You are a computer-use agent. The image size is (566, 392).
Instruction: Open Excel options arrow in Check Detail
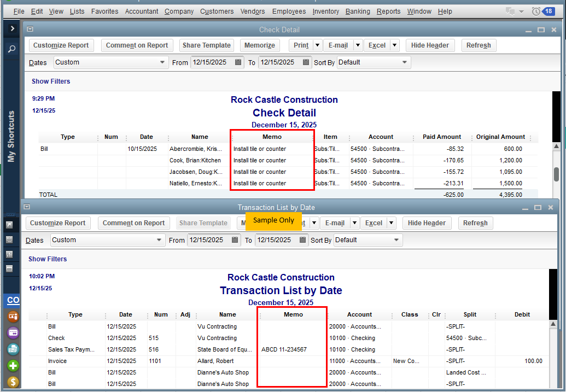click(394, 45)
